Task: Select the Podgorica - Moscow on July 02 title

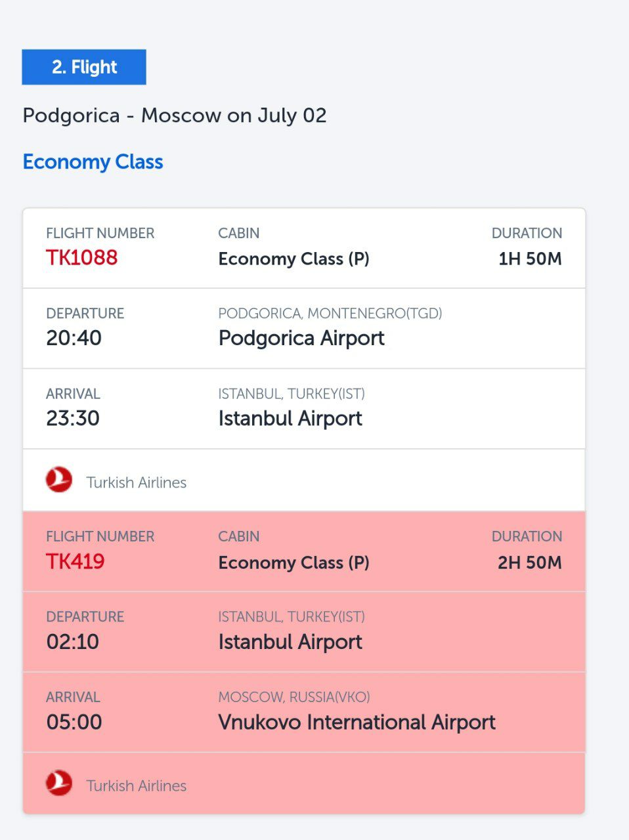Action: pos(175,115)
